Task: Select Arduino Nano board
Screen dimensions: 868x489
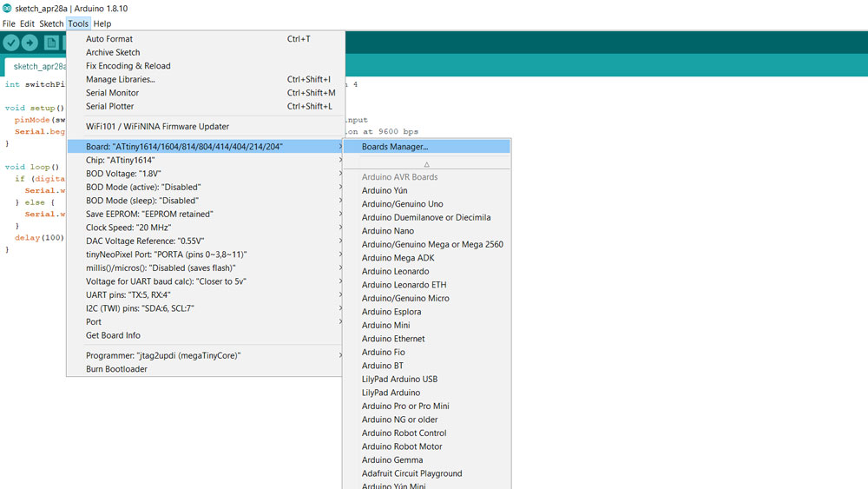Action: click(427, 231)
